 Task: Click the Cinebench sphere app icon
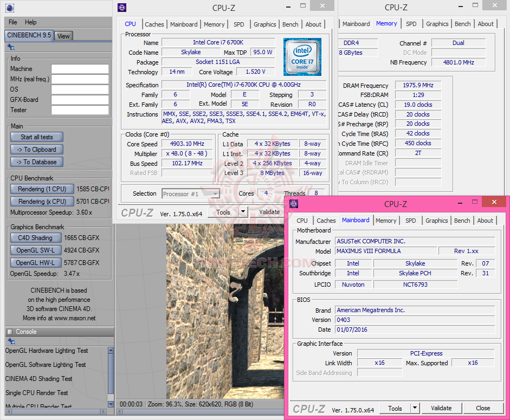click(9, 8)
